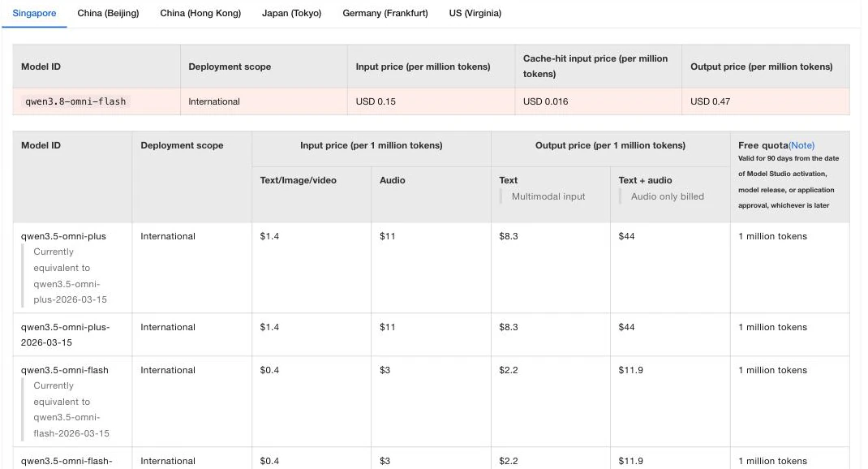Switch to Japan (Tokyo) tab

click(x=291, y=13)
